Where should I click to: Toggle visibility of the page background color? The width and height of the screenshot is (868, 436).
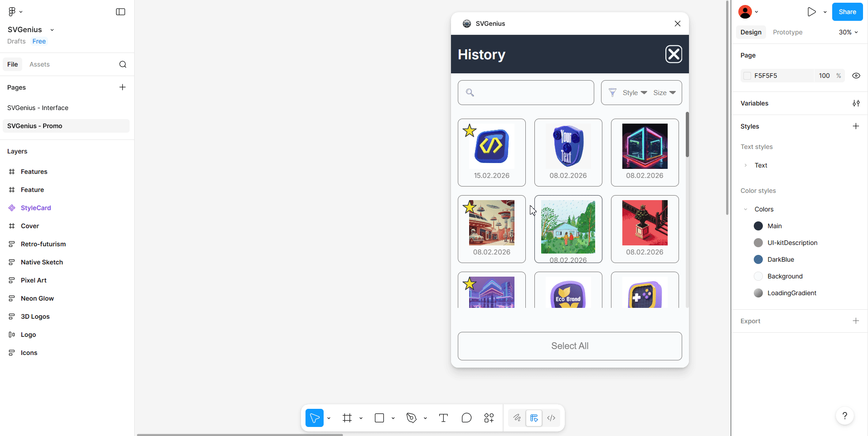[856, 76]
